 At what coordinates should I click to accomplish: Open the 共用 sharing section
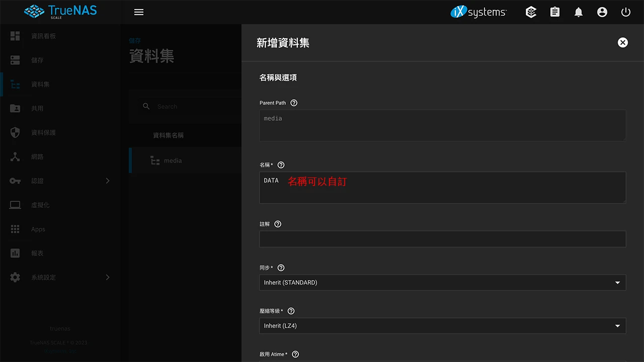[37, 108]
